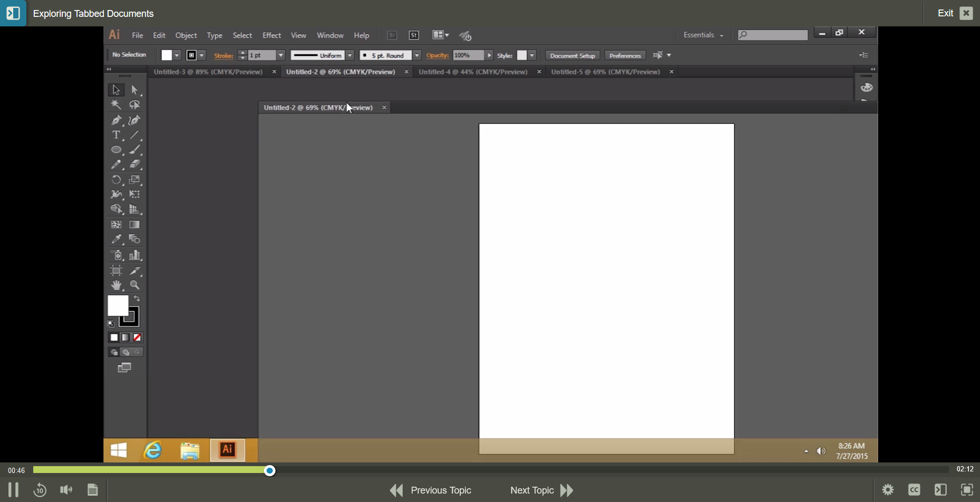Open the Essentials workspace dropdown
Image resolution: width=980 pixels, height=502 pixels.
(702, 35)
